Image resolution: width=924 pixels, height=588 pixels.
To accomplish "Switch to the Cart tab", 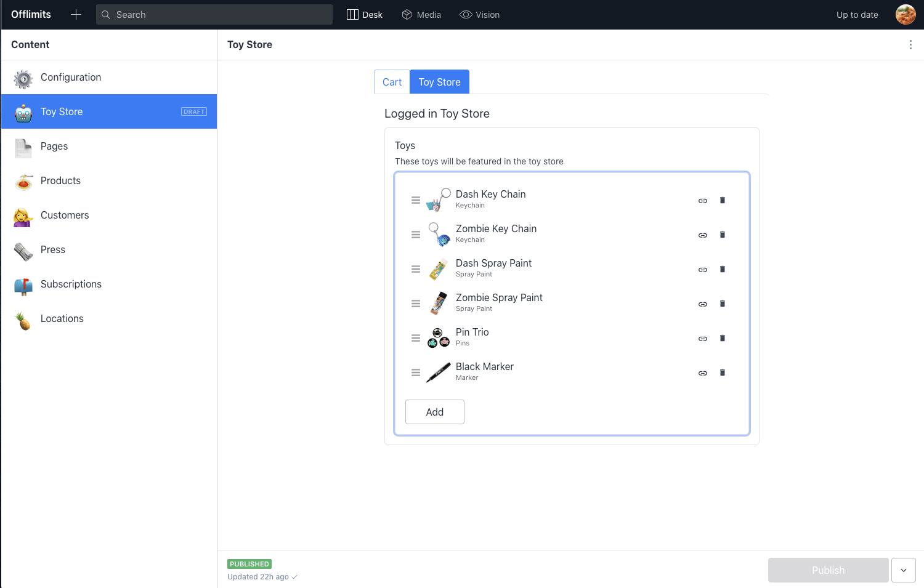I will click(392, 82).
